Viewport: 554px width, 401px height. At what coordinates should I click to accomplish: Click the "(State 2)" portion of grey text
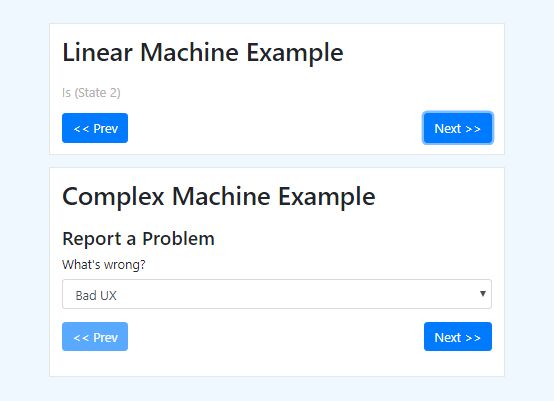tap(98, 93)
